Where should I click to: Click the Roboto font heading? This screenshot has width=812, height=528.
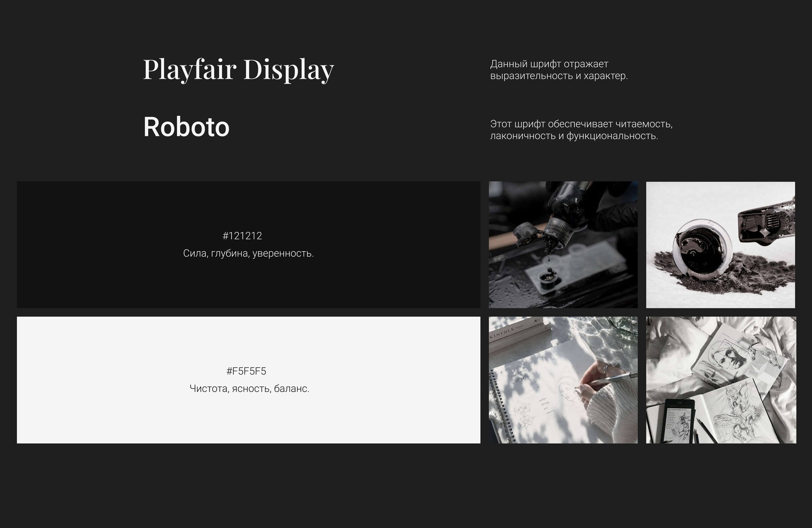click(186, 127)
